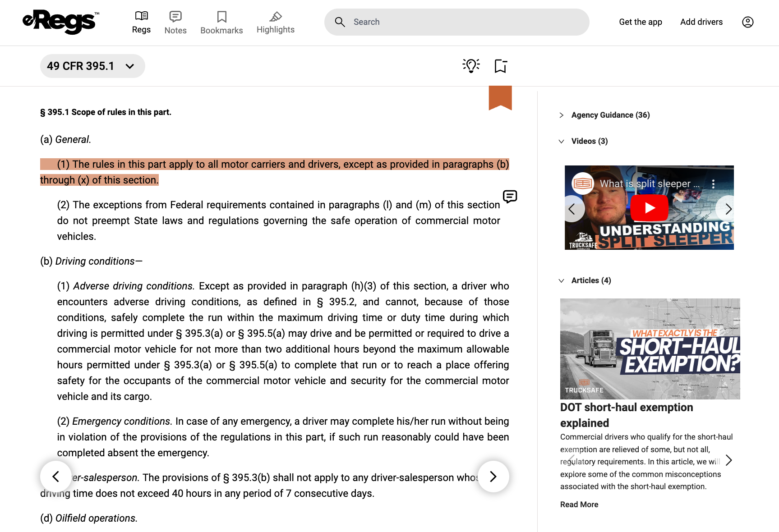779x532 pixels.
Task: Focus the Search input field
Action: [456, 22]
